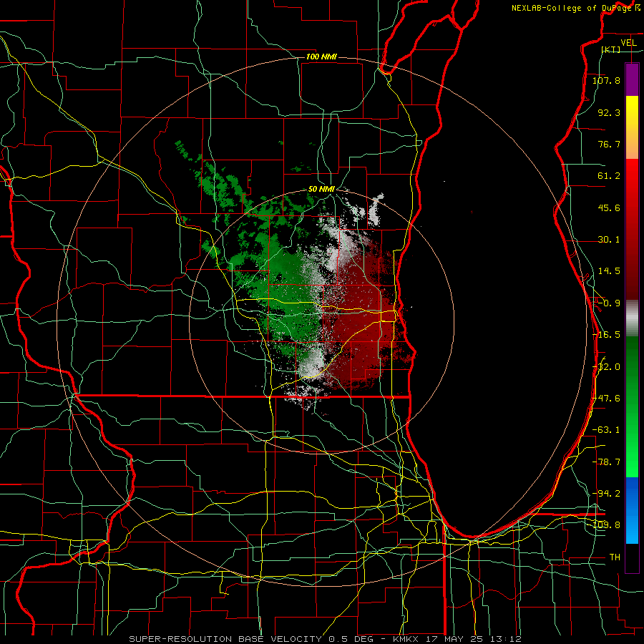The image size is (644, 644).
Task: Click the 107.8 velocity scale value
Action: pyautogui.click(x=606, y=80)
